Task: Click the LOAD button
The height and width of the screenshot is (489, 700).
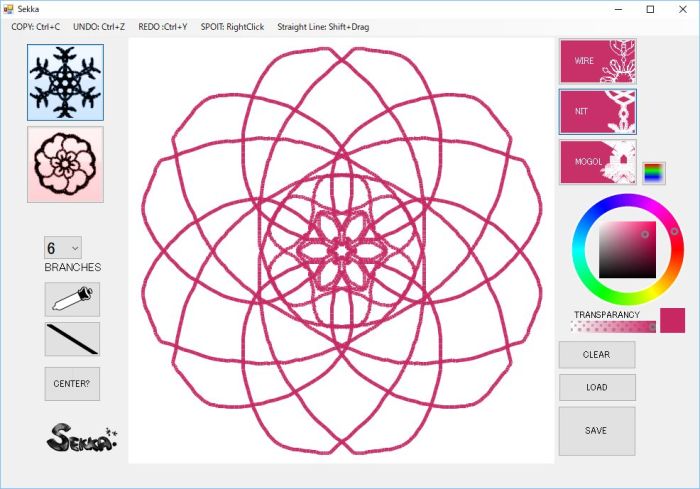Action: coord(596,387)
